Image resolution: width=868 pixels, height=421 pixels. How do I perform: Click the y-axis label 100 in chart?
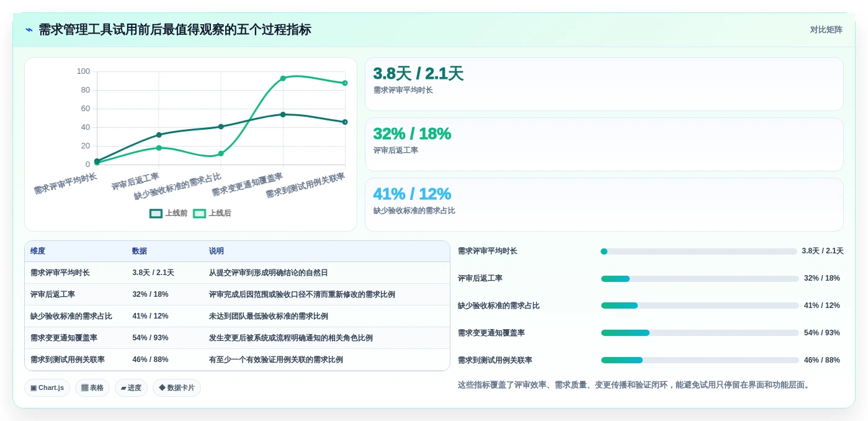point(83,71)
